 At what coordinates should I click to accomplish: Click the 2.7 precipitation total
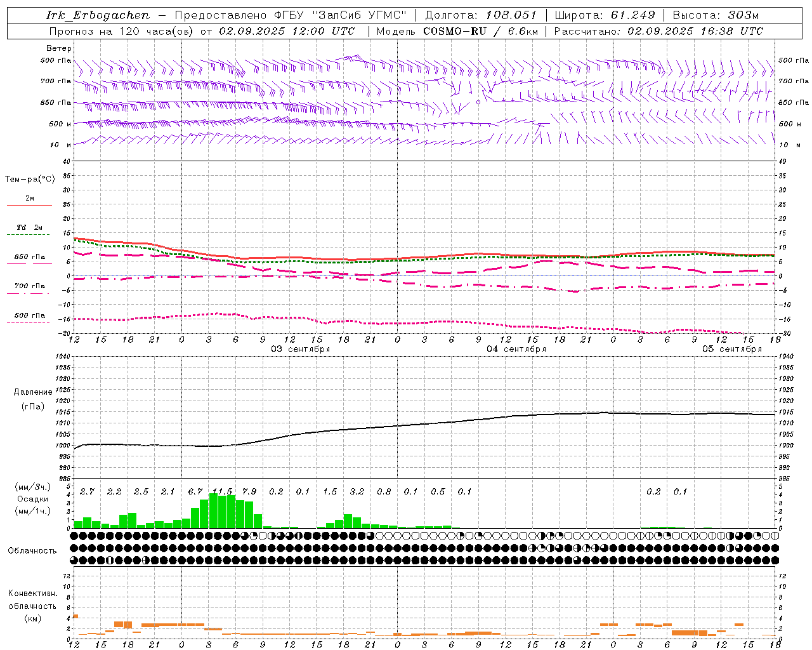tap(87, 492)
